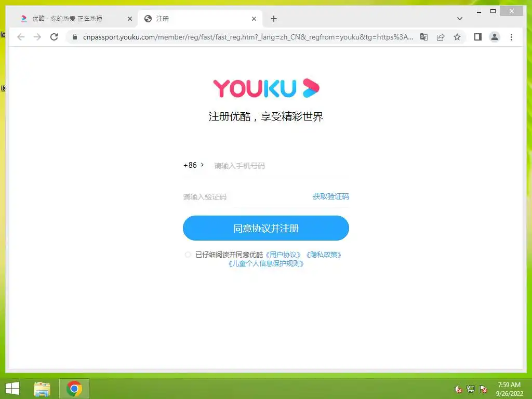Viewport: 532px width, 399px height.
Task: Open the Chrome profile avatar menu
Action: pyautogui.click(x=495, y=37)
